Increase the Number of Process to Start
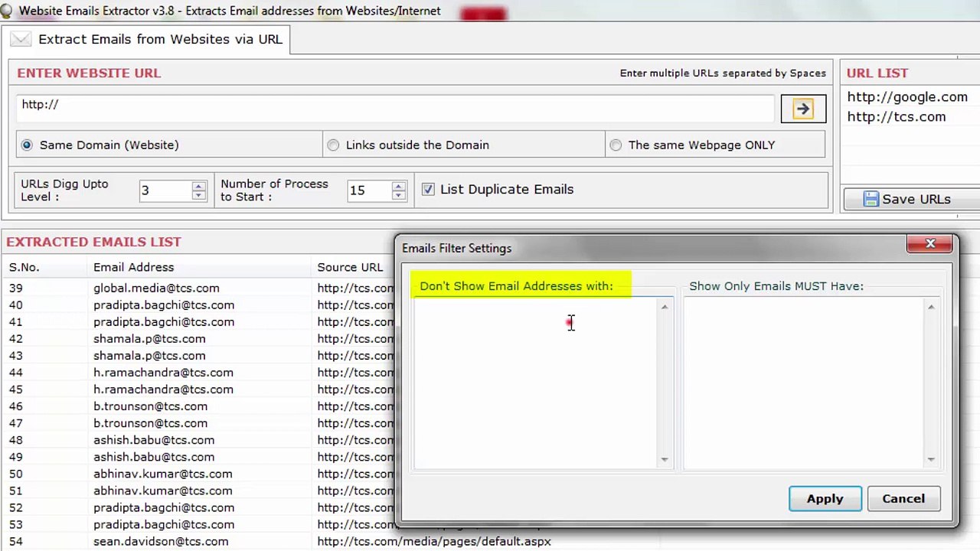The height and width of the screenshot is (551, 980). click(x=398, y=186)
